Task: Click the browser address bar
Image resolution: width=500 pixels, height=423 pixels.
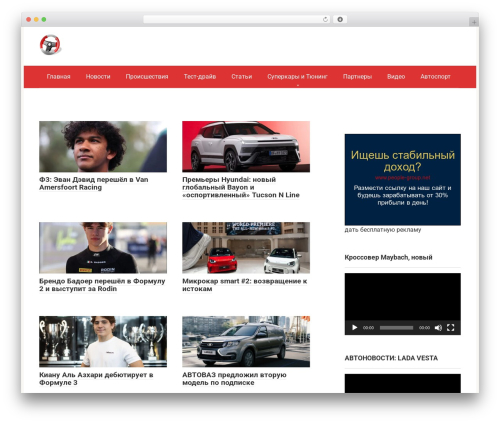Action: click(237, 19)
